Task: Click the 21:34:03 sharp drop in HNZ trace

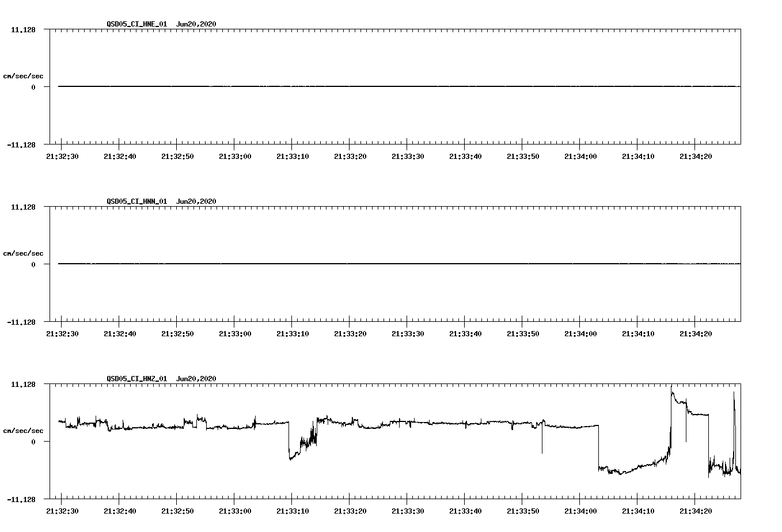Action: (x=599, y=447)
